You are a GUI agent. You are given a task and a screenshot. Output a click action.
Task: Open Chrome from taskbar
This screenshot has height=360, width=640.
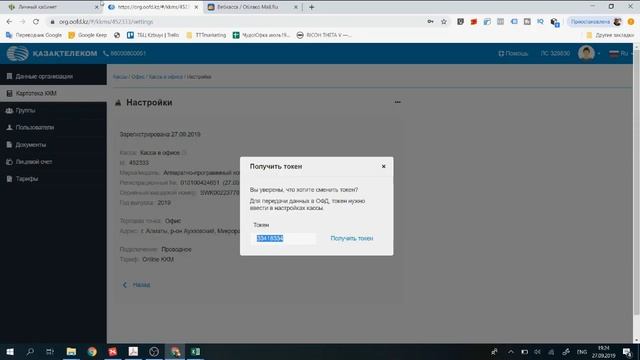point(92,351)
